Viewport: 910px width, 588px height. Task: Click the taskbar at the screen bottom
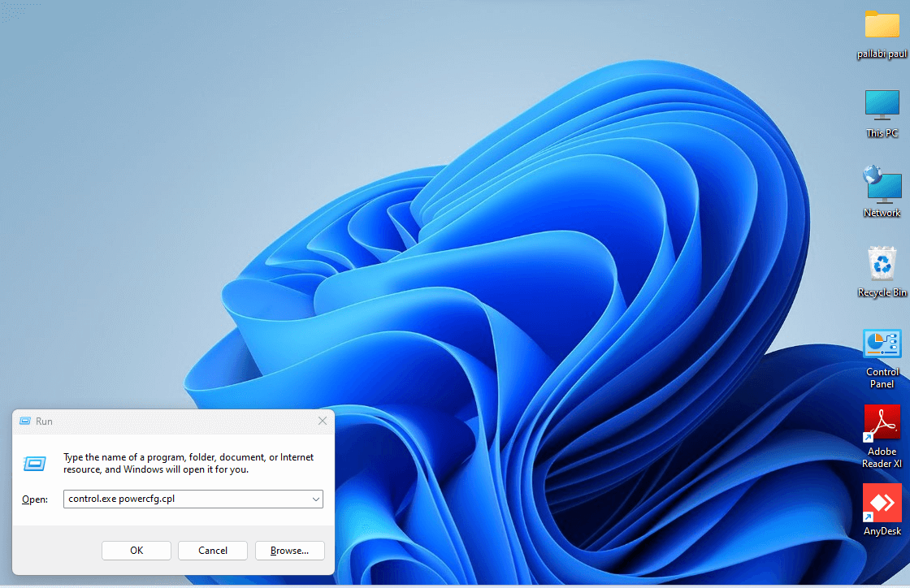click(569, 583)
